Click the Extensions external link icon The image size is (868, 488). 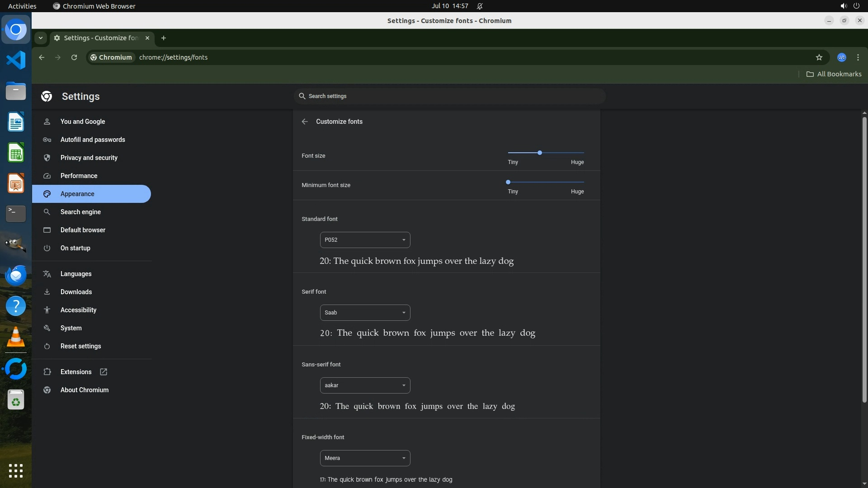pyautogui.click(x=104, y=372)
